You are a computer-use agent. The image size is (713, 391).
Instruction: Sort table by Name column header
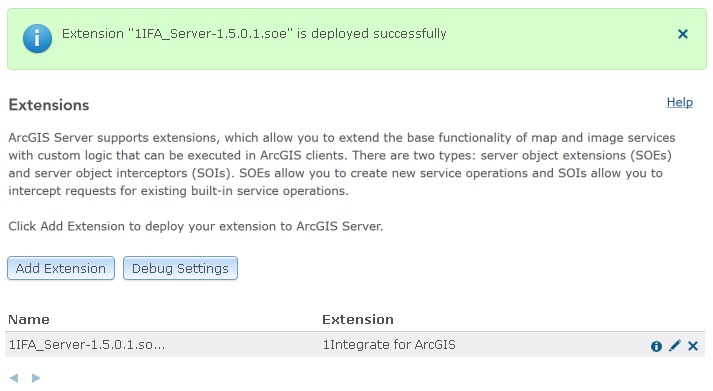(29, 320)
